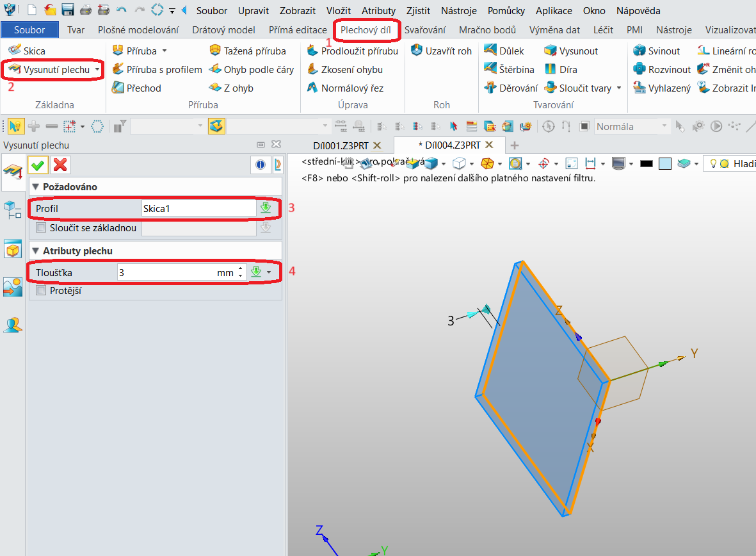756x556 pixels.
Task: Collapse the Požadováno section
Action: click(35, 187)
